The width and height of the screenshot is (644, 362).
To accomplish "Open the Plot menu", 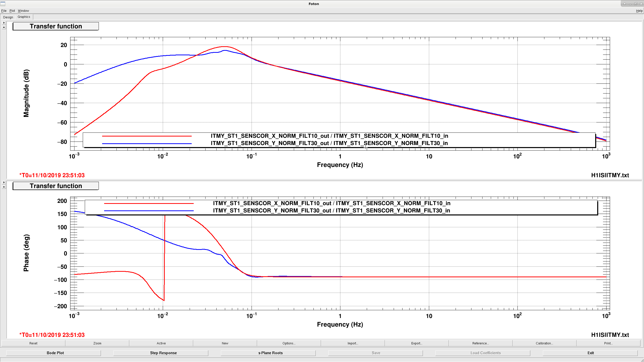I will (x=12, y=11).
